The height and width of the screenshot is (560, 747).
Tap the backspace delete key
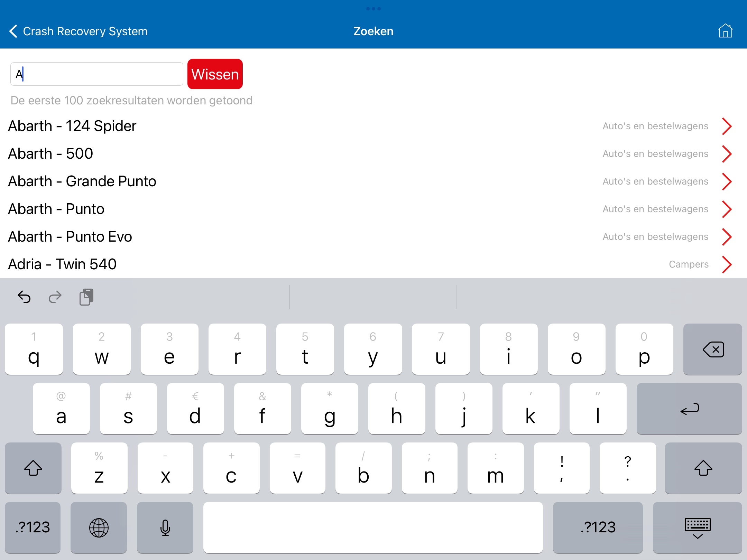(712, 349)
